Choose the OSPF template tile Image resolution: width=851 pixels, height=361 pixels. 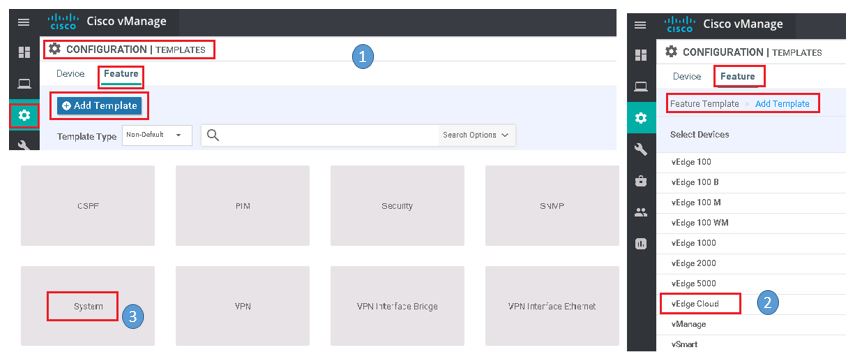[88, 206]
